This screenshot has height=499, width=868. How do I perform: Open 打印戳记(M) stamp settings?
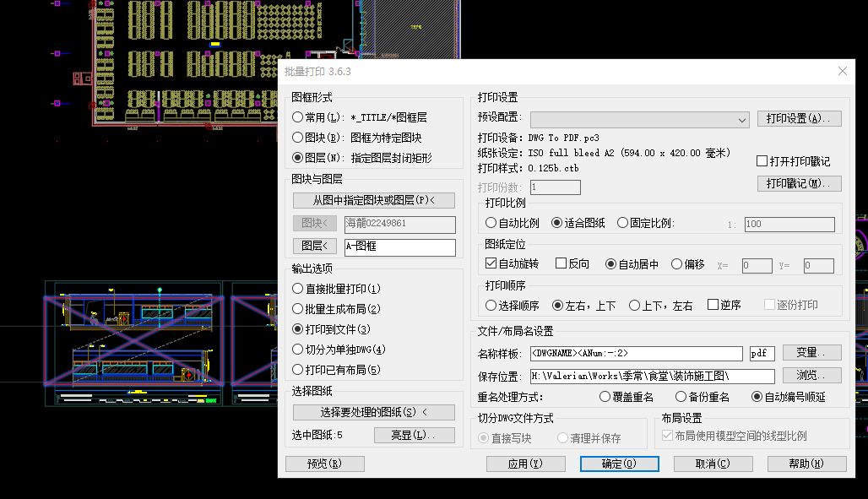pyautogui.click(x=799, y=183)
